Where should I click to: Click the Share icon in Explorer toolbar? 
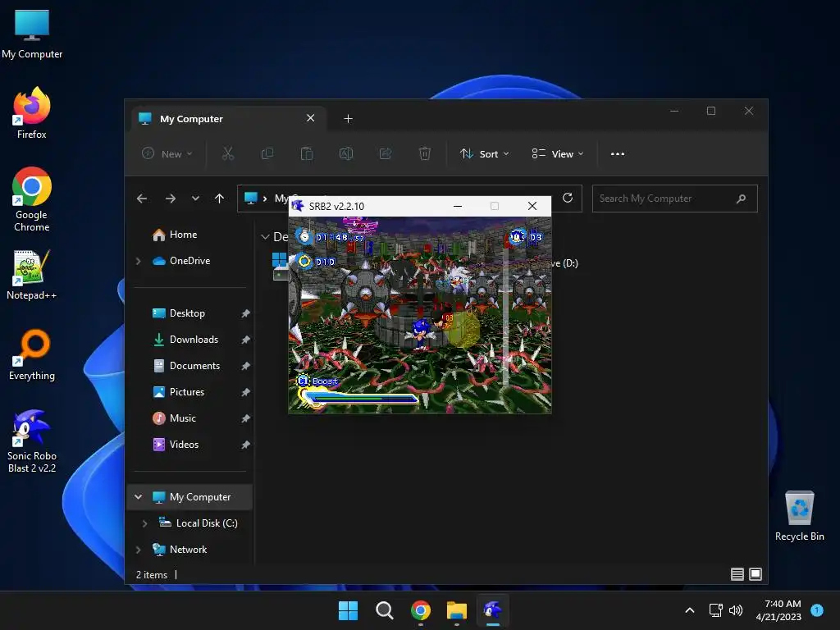(x=386, y=153)
